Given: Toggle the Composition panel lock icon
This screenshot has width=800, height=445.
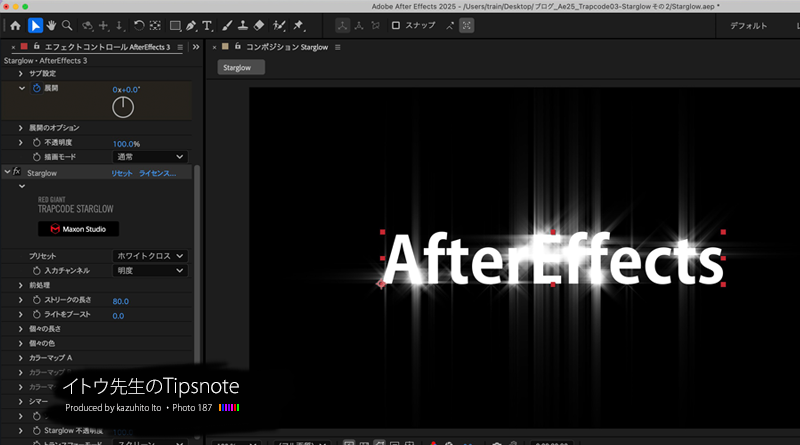Looking at the screenshot, I should click(x=238, y=46).
